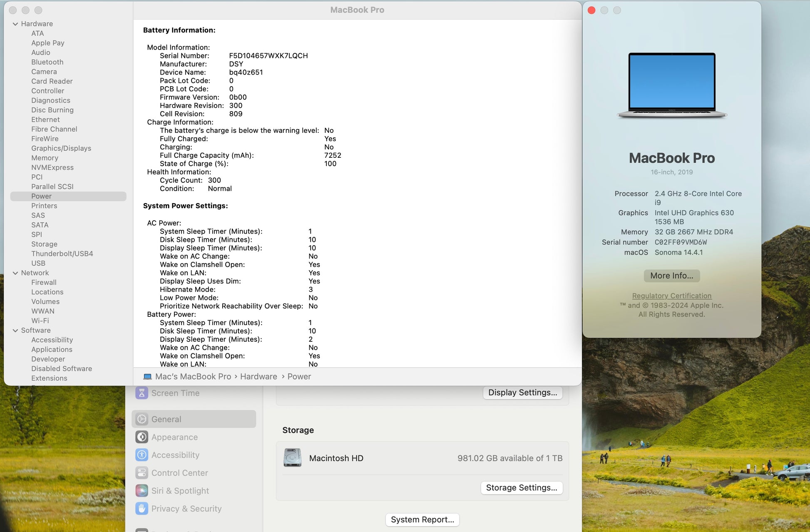810x532 pixels.
Task: Click the Macintosh HD drive icon
Action: (293, 458)
